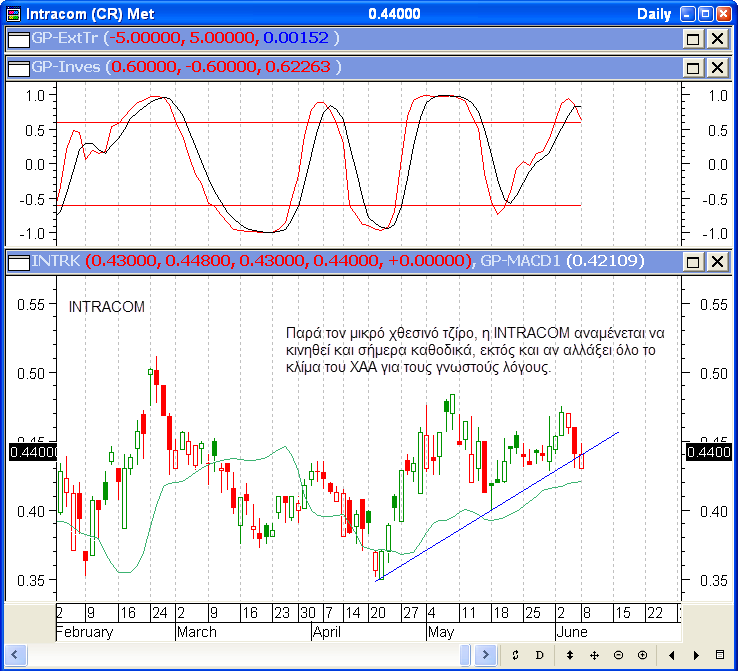Click the March month label
The width and height of the screenshot is (738, 671).
coord(197,632)
